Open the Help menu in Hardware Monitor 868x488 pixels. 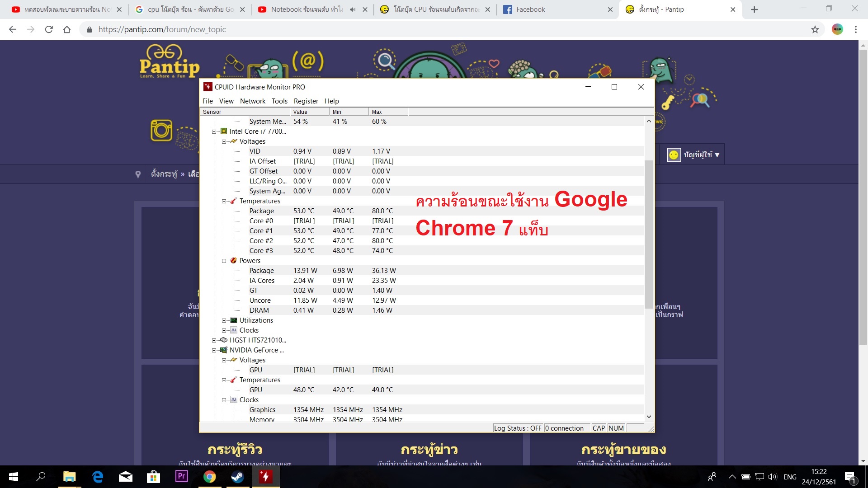[x=332, y=101]
